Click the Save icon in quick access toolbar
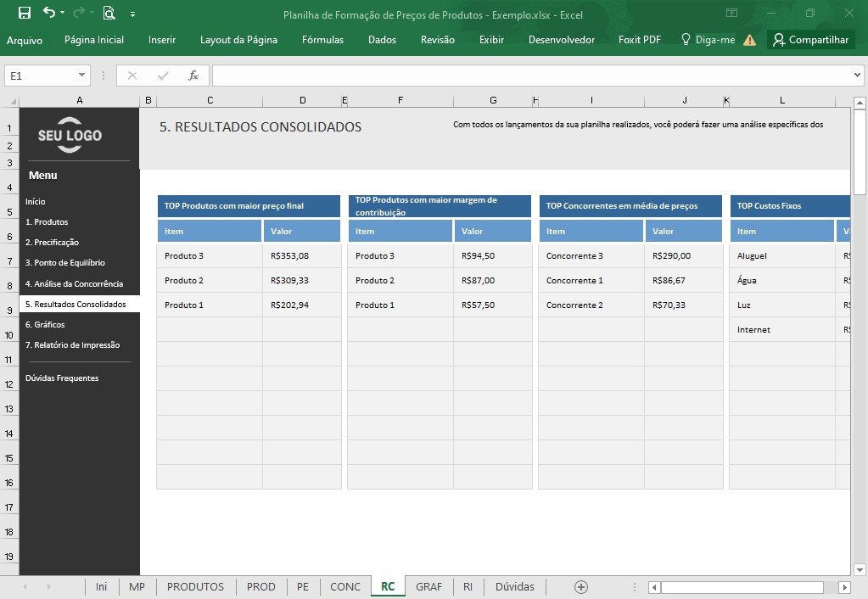Viewport: 868px width, 599px height. pos(25,13)
